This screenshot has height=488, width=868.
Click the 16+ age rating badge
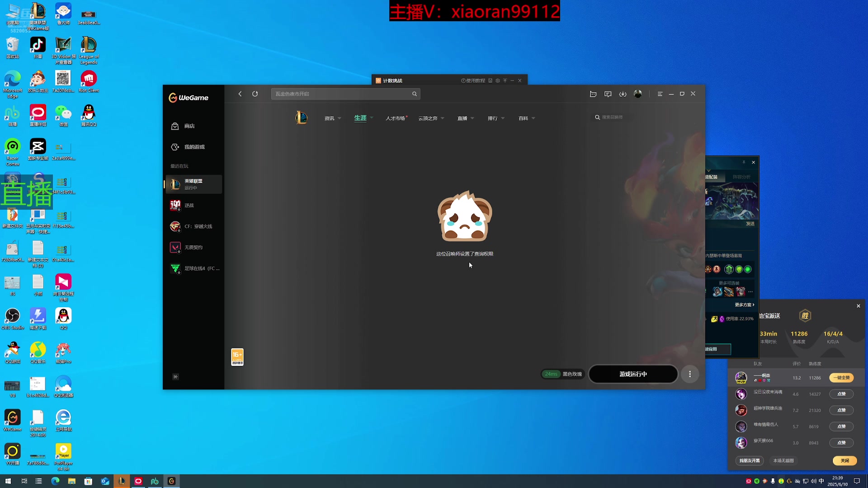point(237,357)
